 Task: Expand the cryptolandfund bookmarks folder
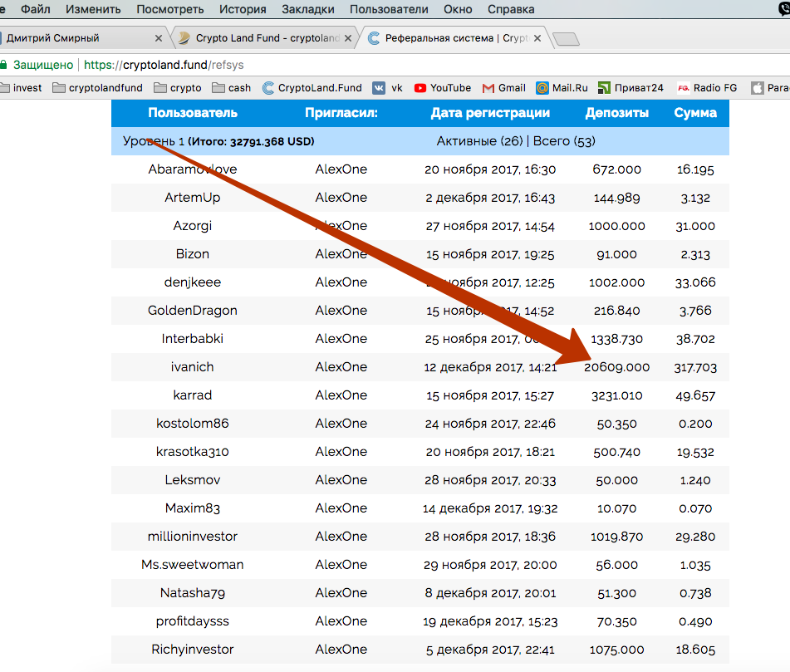point(97,87)
